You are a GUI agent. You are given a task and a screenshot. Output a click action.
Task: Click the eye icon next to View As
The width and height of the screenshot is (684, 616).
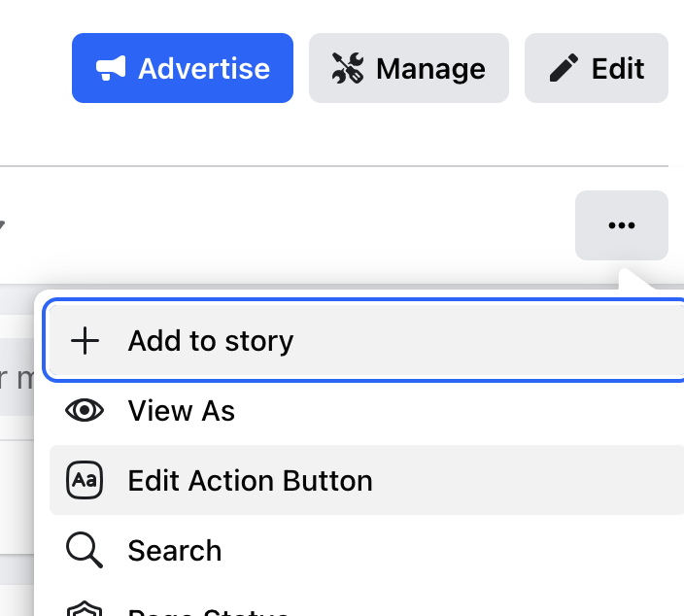tap(85, 410)
